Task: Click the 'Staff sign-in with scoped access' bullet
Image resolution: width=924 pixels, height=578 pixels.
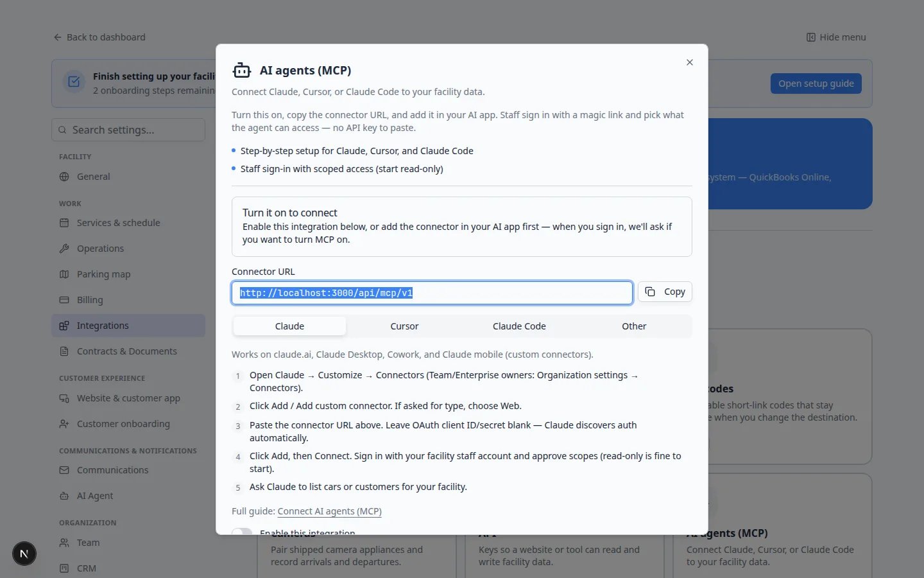Action: coord(342,169)
